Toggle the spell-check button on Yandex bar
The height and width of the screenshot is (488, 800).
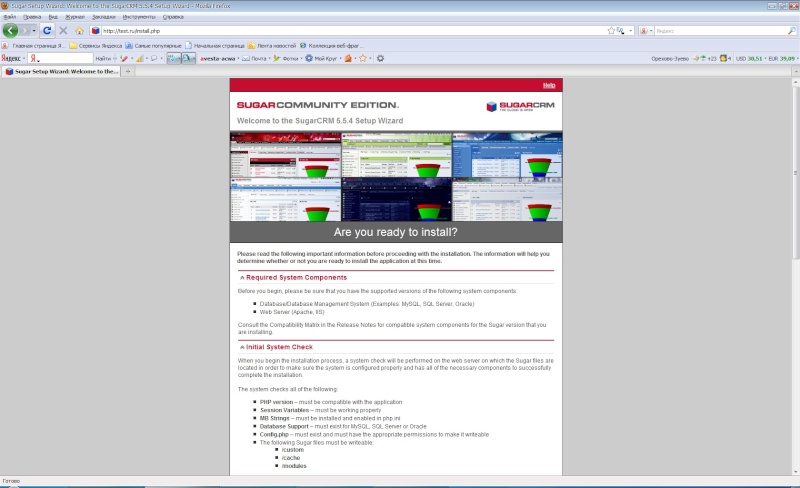[174, 58]
